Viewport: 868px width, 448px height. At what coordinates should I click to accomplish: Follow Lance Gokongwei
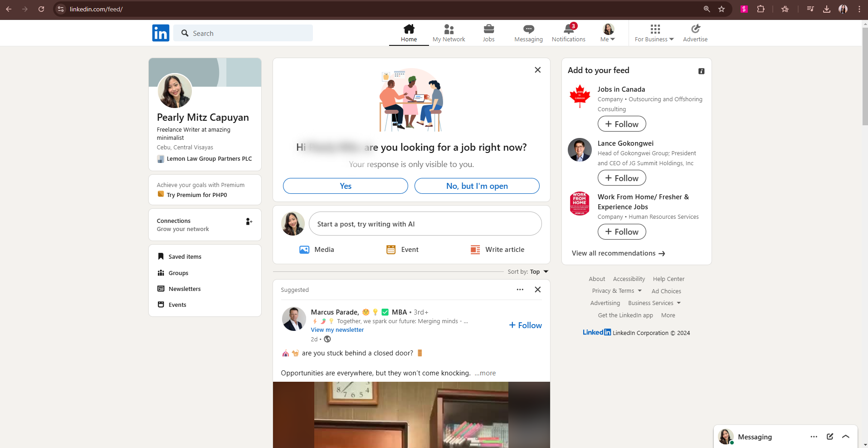[622, 178]
